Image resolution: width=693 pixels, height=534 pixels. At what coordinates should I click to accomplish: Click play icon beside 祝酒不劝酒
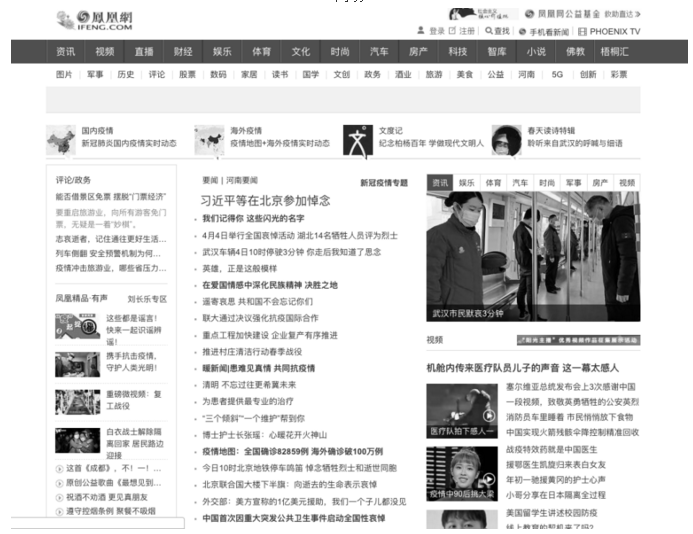pos(59,497)
